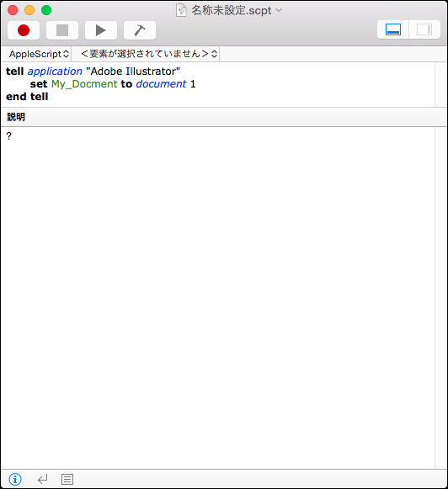
Task: Show the result pane with the return-arrow icon
Action: coord(42,479)
